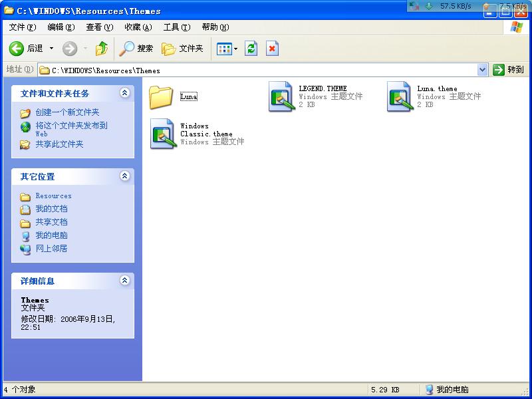The height and width of the screenshot is (399, 532).
Task: Toggle the 文件夹 folders pane
Action: 182,49
